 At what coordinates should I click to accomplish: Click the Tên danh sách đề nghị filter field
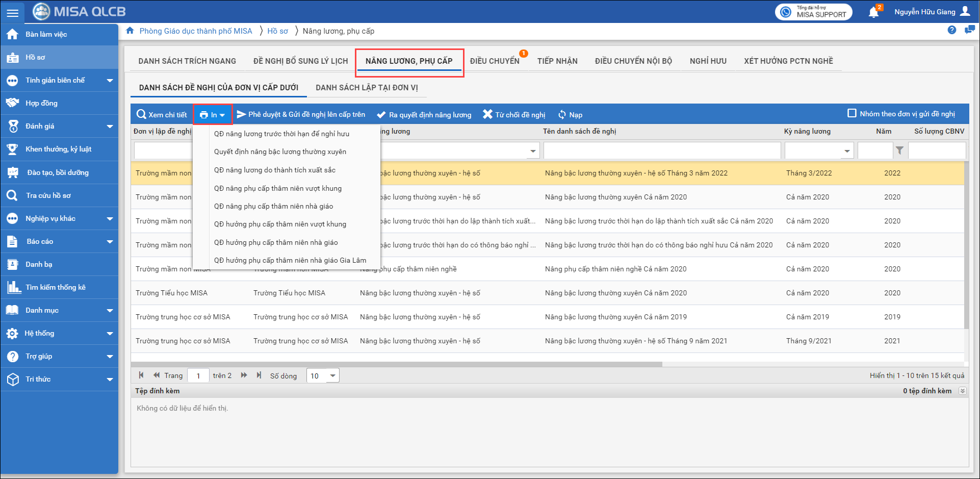coord(661,151)
